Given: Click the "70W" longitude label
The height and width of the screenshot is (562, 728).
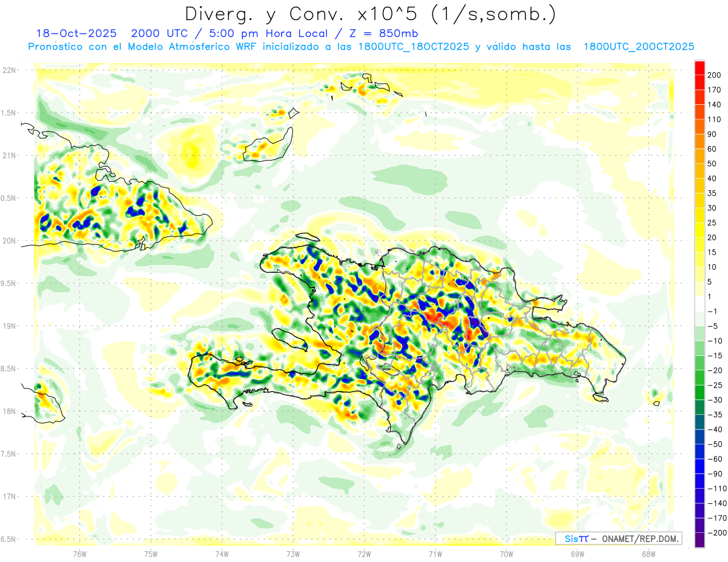Looking at the screenshot, I should tap(507, 554).
